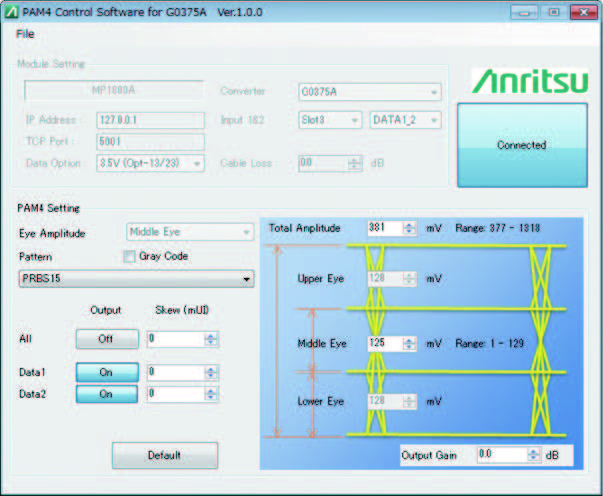Click the Upper Eye value field
This screenshot has height=496, width=603.
click(x=385, y=278)
